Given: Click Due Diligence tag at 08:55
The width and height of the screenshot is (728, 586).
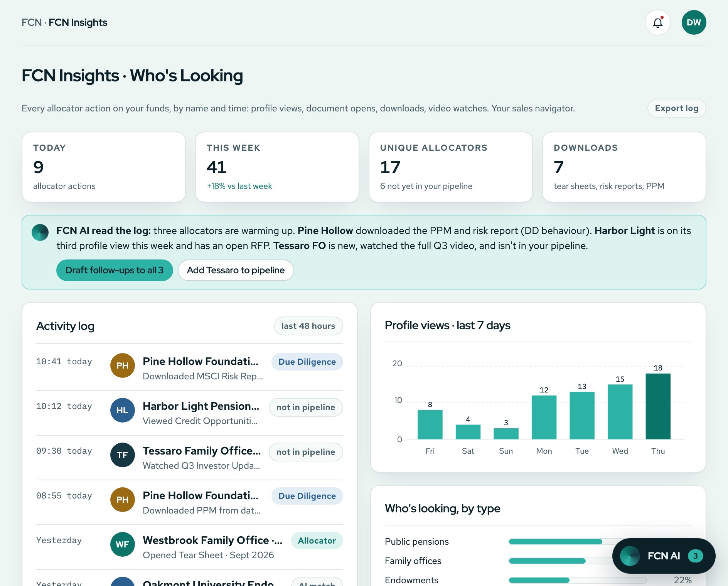Looking at the screenshot, I should 307,496.
